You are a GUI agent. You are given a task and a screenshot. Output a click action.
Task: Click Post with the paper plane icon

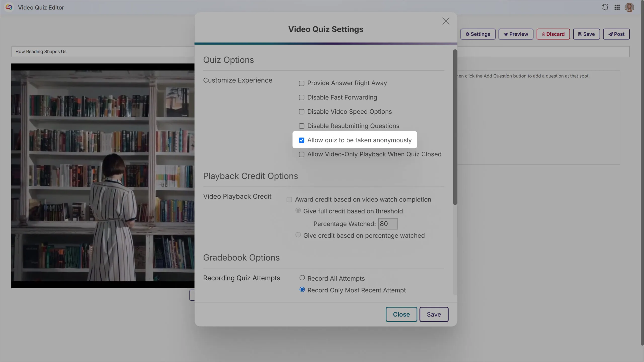coord(616,34)
